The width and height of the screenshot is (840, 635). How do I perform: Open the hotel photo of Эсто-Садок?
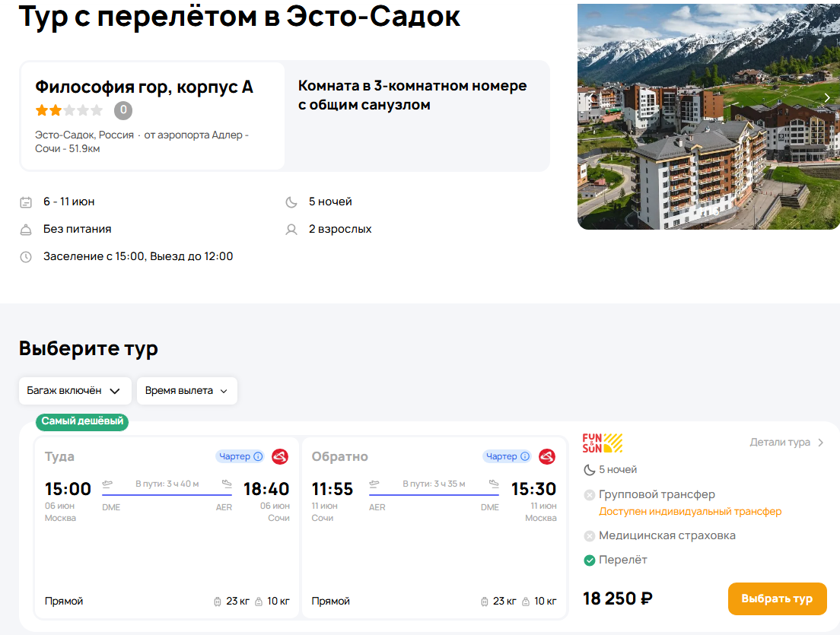[708, 116]
